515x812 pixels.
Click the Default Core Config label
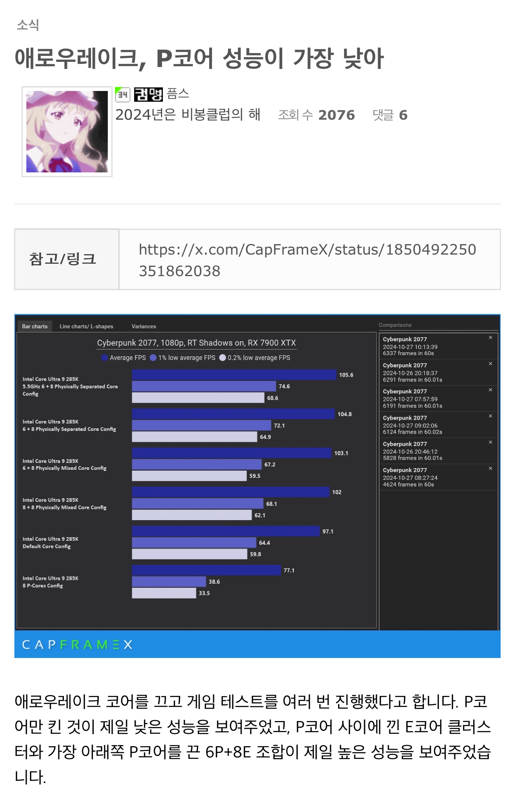pos(50,543)
